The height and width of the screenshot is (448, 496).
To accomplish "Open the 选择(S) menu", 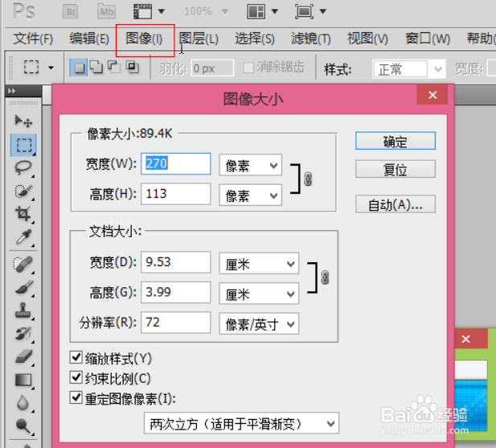I will (x=255, y=39).
